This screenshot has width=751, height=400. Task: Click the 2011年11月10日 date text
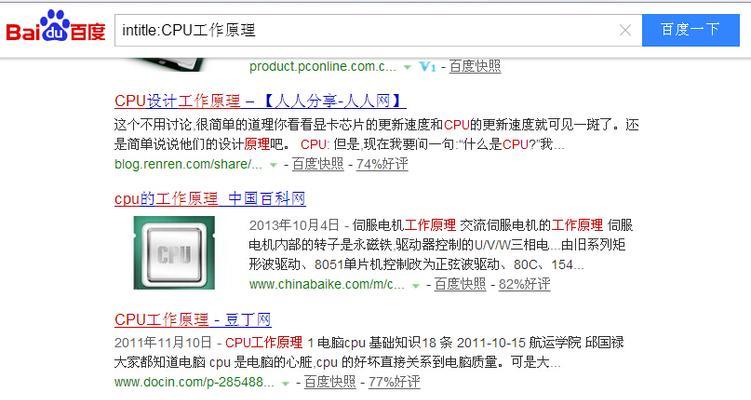coord(163,342)
